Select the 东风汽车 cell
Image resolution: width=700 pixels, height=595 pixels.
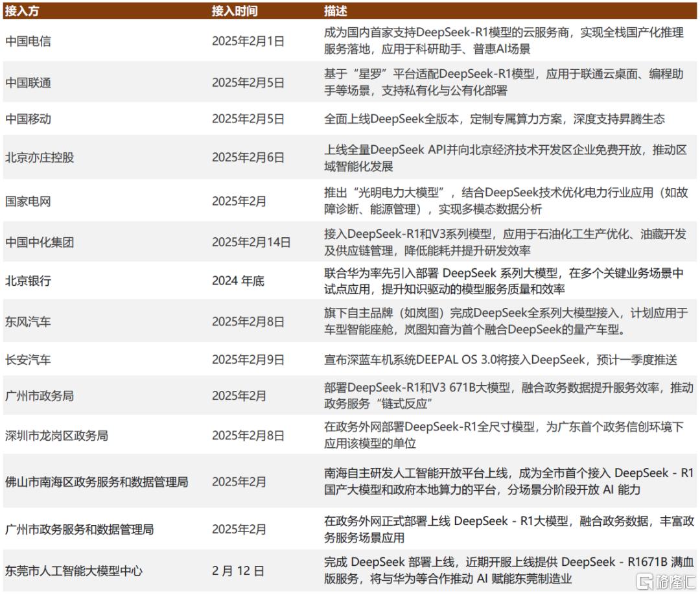[28, 321]
